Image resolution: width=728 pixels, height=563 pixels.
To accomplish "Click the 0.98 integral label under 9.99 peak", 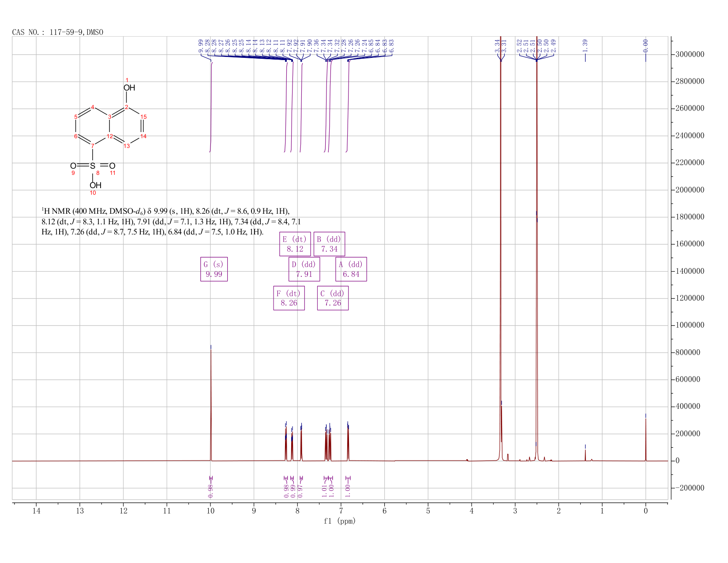I will (x=210, y=491).
